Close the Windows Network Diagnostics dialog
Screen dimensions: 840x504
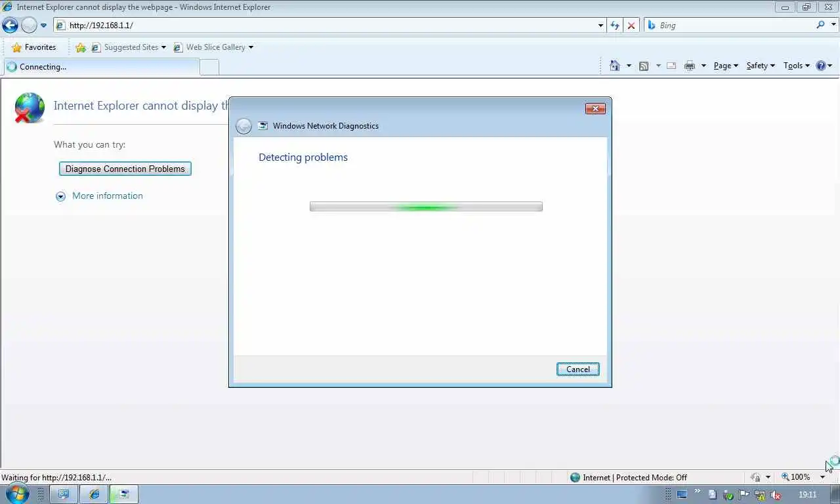(595, 108)
